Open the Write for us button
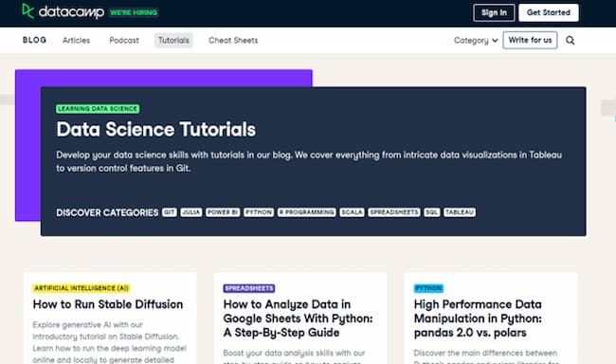Image resolution: width=616 pixels, height=364 pixels. [530, 40]
